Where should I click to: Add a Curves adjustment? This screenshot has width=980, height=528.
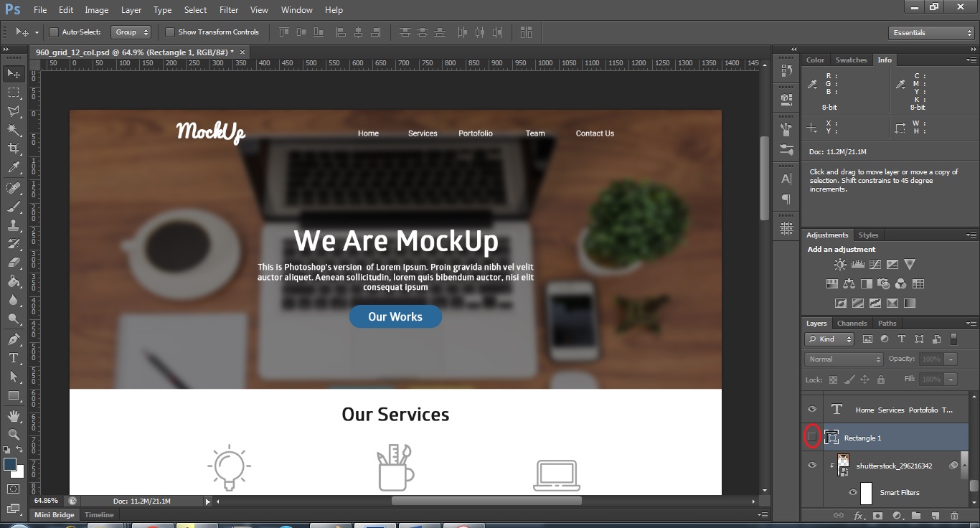tap(875, 265)
